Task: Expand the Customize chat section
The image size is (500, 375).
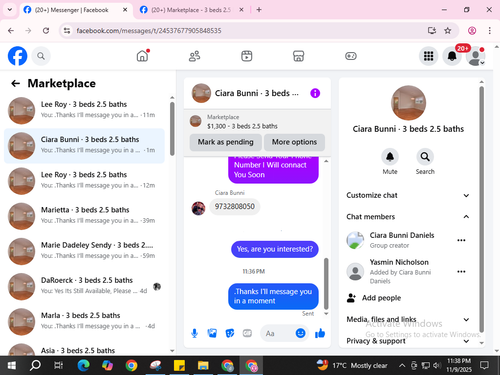Action: click(x=408, y=195)
